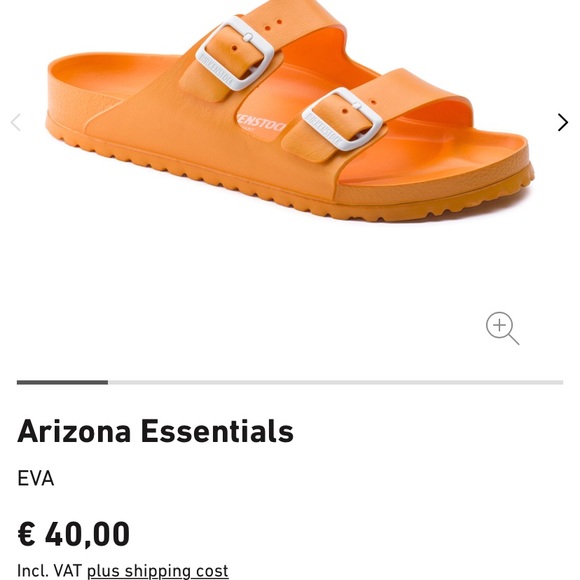This screenshot has width=580, height=580.
Task: Select the dark active segment of image progress bar
Action: pos(63,382)
